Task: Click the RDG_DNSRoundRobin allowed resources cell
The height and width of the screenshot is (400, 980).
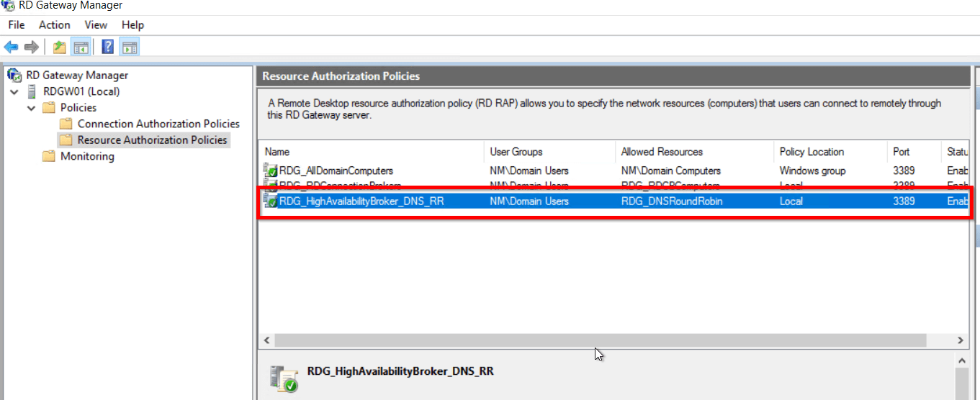Action: pyautogui.click(x=672, y=201)
